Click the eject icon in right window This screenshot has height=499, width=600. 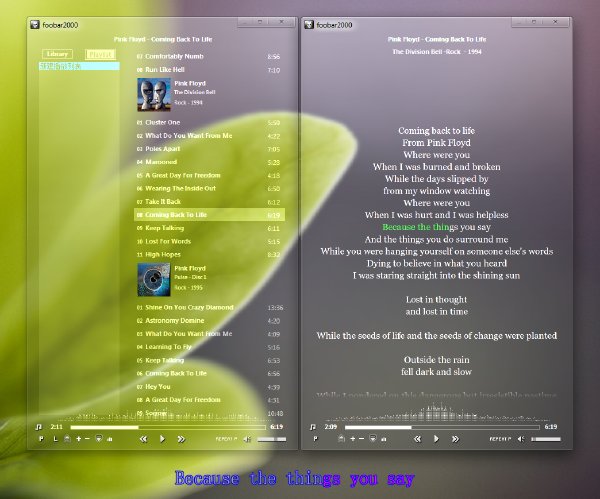pyautogui.click(x=341, y=439)
